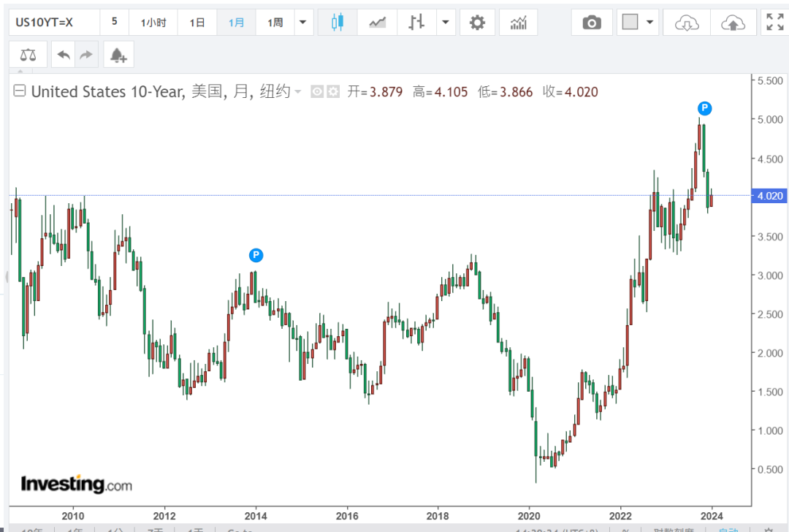
Task: Select candlestick chart type icon
Action: point(337,23)
